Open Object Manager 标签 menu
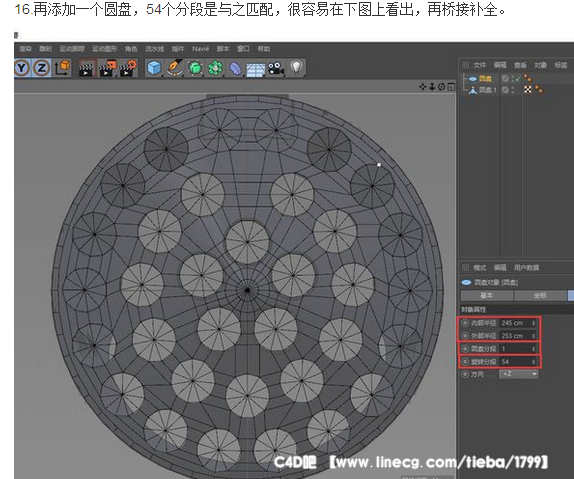The image size is (574, 479). [561, 65]
